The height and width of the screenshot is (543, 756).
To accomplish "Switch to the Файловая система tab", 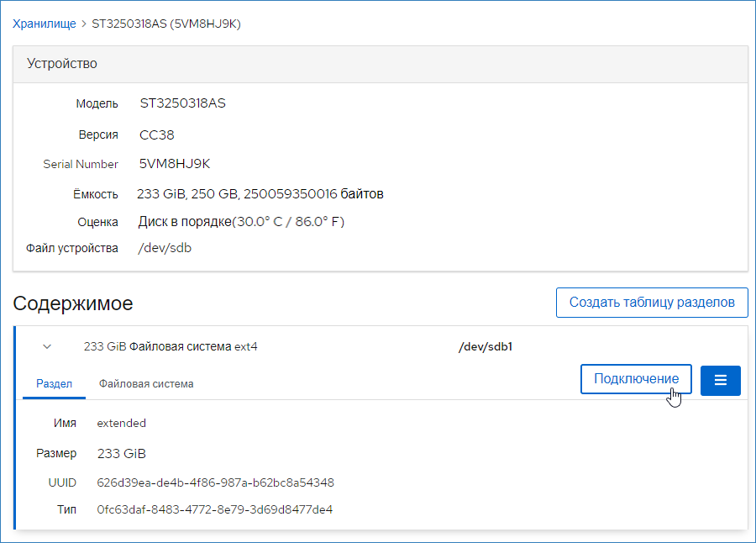I will tap(146, 383).
